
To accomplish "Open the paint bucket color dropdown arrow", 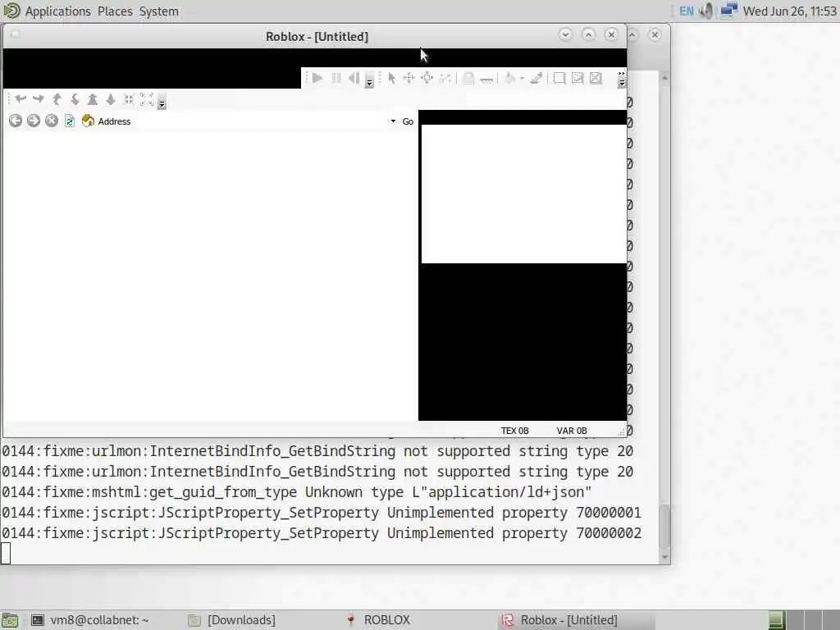I will coord(522,79).
